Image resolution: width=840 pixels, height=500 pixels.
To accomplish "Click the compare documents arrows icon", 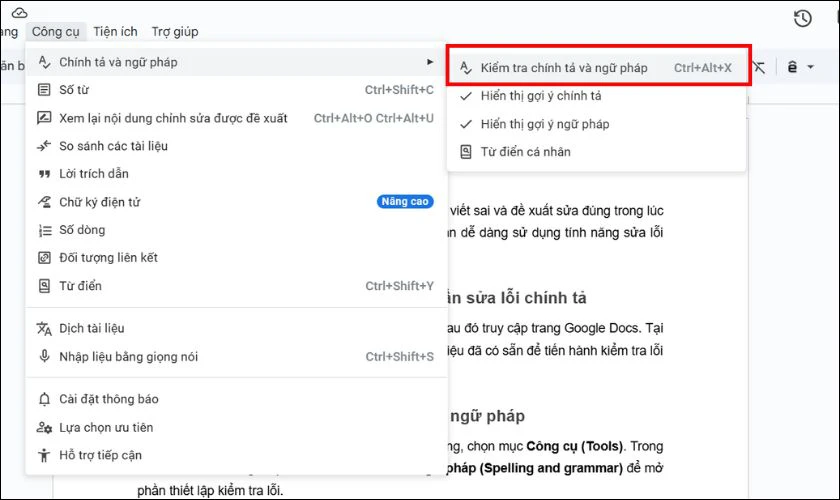I will (x=44, y=146).
